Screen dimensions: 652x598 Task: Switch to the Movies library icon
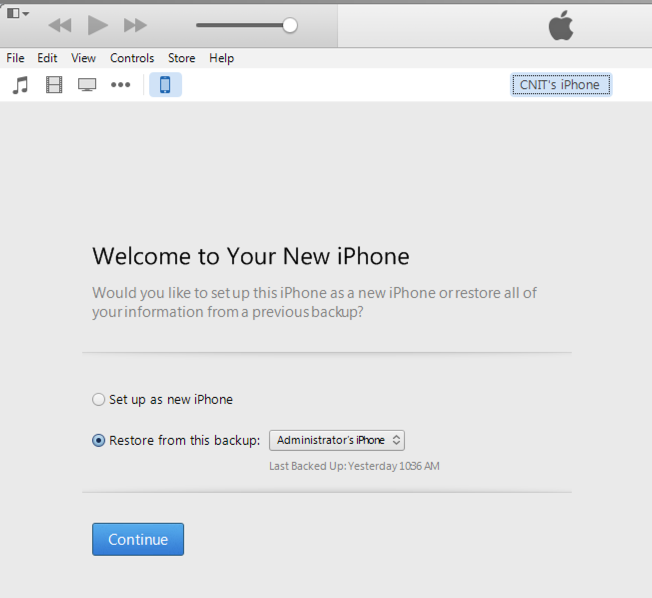(x=54, y=85)
